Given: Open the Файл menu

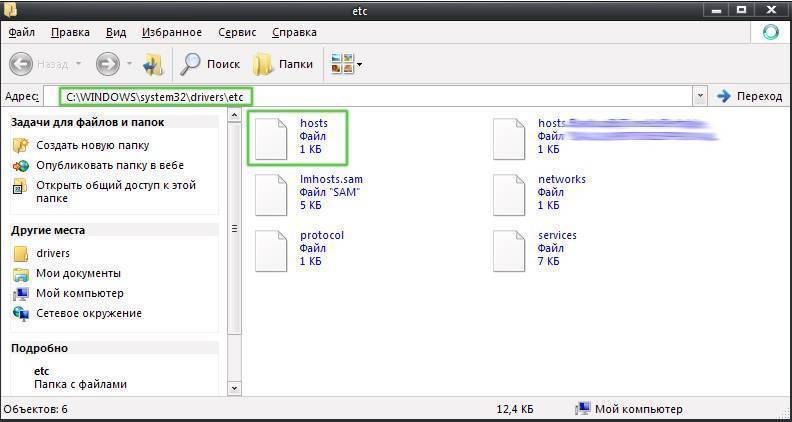Looking at the screenshot, I should click(x=22, y=32).
